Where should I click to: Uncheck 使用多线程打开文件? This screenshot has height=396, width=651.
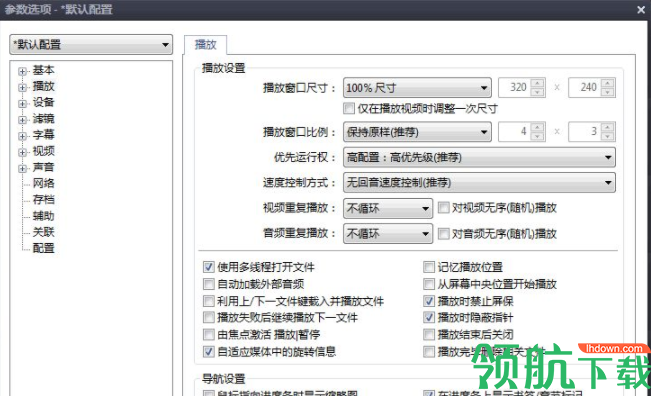pos(208,267)
